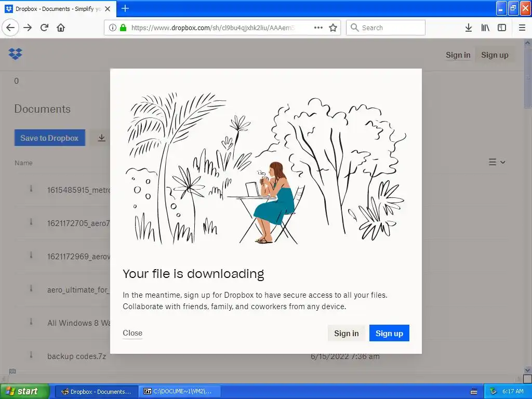Open file 1621172705_aero7
Screen dimensions: 532x399
(x=78, y=223)
